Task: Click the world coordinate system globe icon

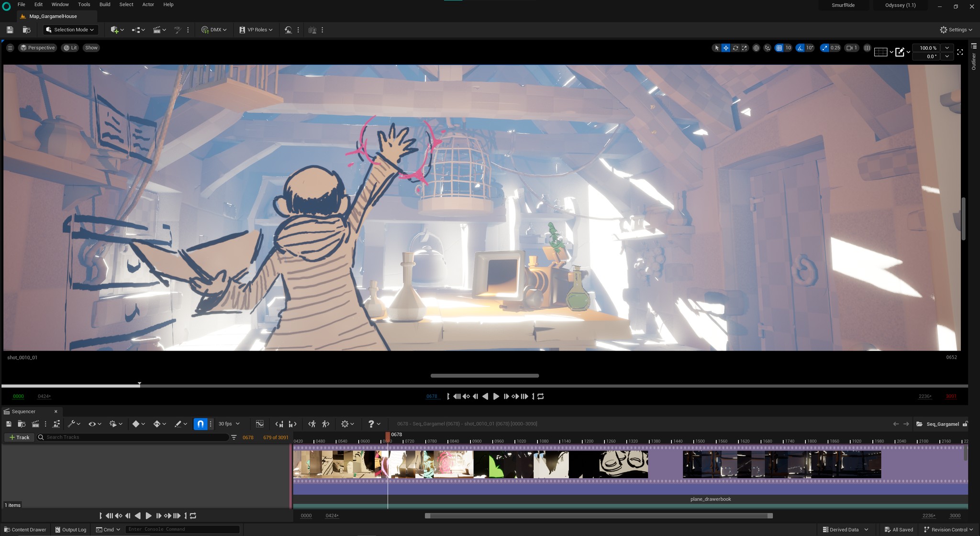Action: click(756, 48)
